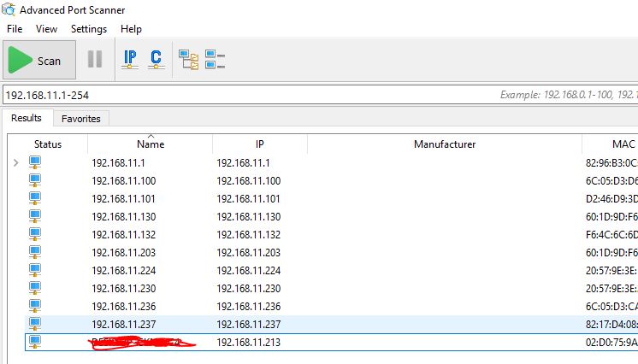638x364 pixels.
Task: Select name cell 192.168.11.130
Action: pos(124,217)
